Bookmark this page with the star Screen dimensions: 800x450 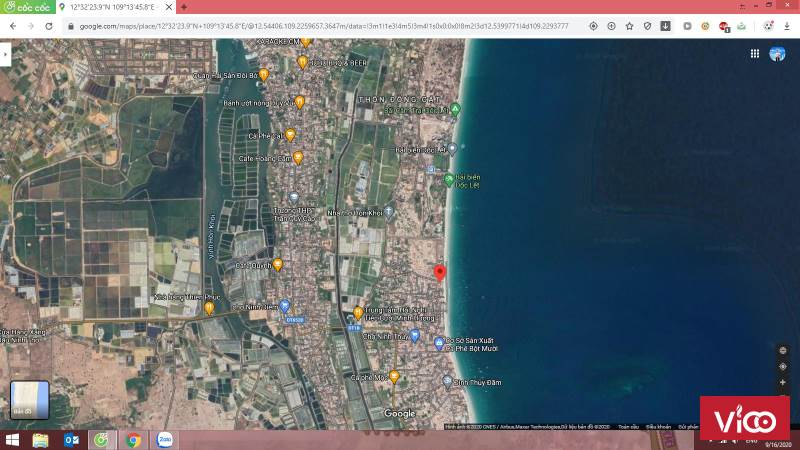coord(629,25)
